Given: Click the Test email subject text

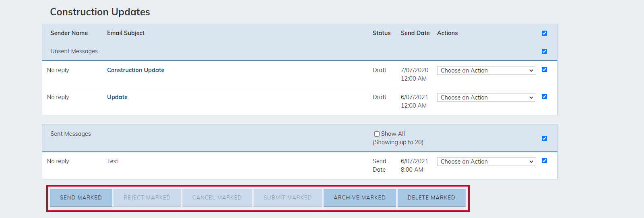Looking at the screenshot, I should [x=112, y=161].
